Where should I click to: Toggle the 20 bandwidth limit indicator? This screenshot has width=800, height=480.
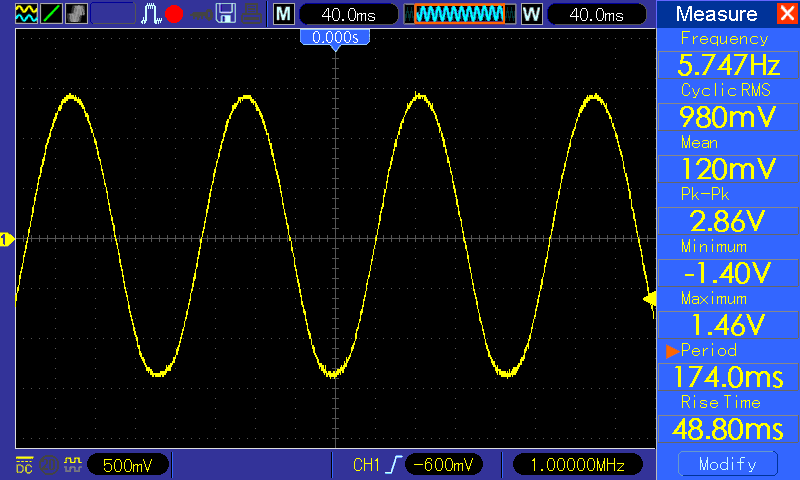pyautogui.click(x=49, y=465)
